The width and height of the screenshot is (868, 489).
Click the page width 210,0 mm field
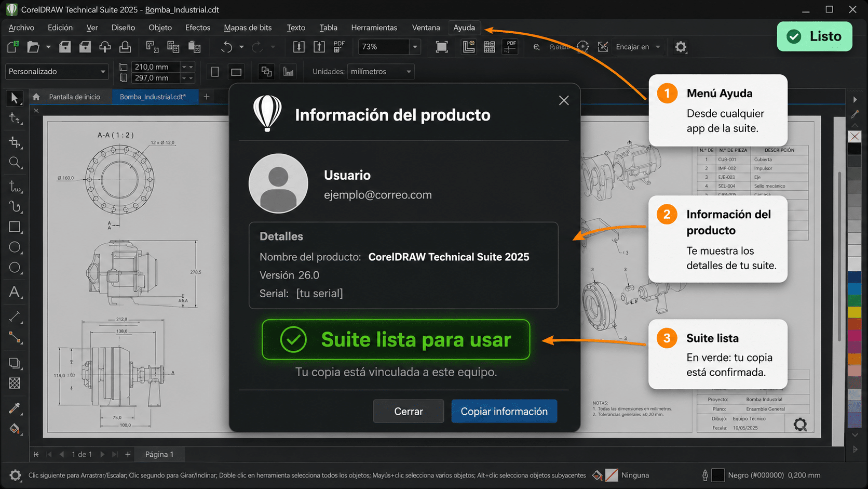156,67
